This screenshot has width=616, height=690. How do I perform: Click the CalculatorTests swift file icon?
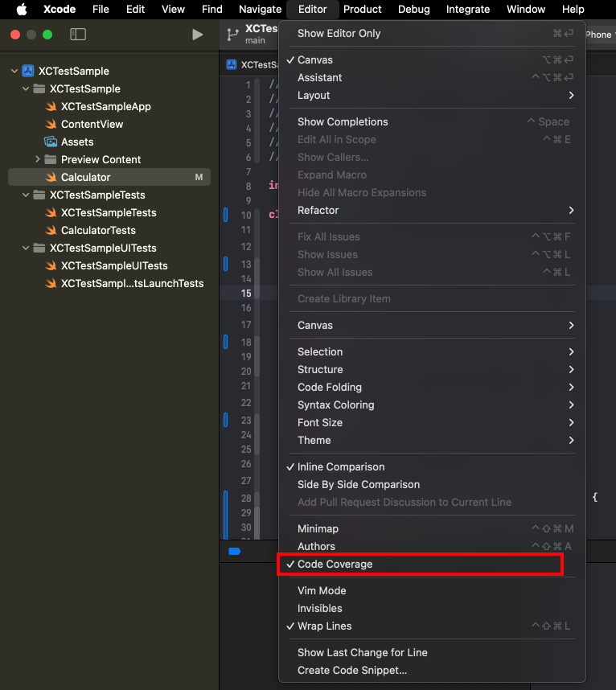click(51, 230)
